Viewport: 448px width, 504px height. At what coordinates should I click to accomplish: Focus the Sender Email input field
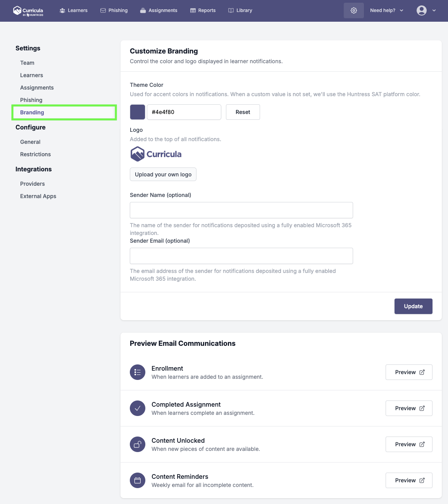click(x=241, y=256)
